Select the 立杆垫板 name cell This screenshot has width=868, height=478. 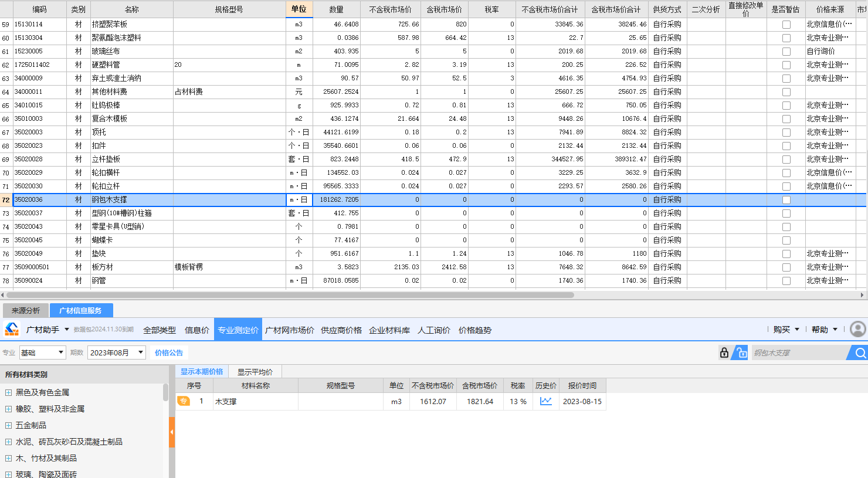click(x=132, y=160)
